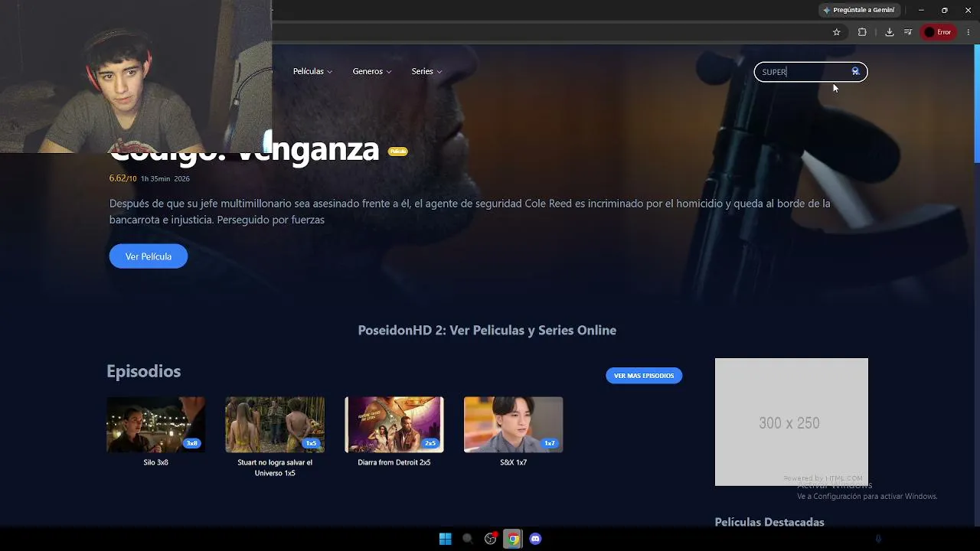The height and width of the screenshot is (551, 980).
Task: Open the S&X 1x7 episode thumbnail
Action: click(x=513, y=425)
